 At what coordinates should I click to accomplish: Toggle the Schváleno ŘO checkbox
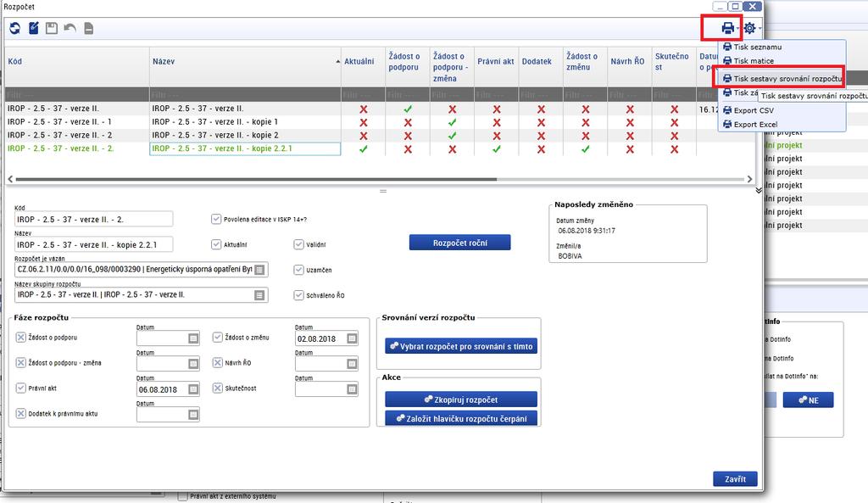(x=299, y=295)
